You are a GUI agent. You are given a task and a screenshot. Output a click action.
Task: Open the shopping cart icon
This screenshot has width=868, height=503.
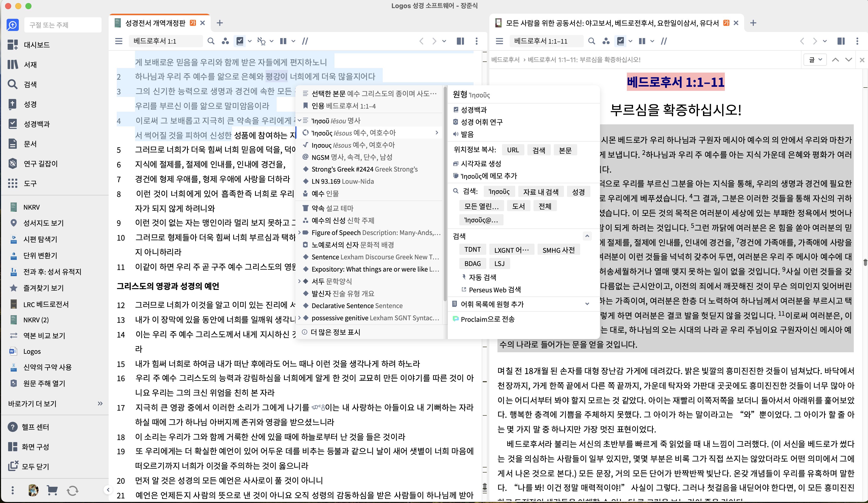click(52, 490)
